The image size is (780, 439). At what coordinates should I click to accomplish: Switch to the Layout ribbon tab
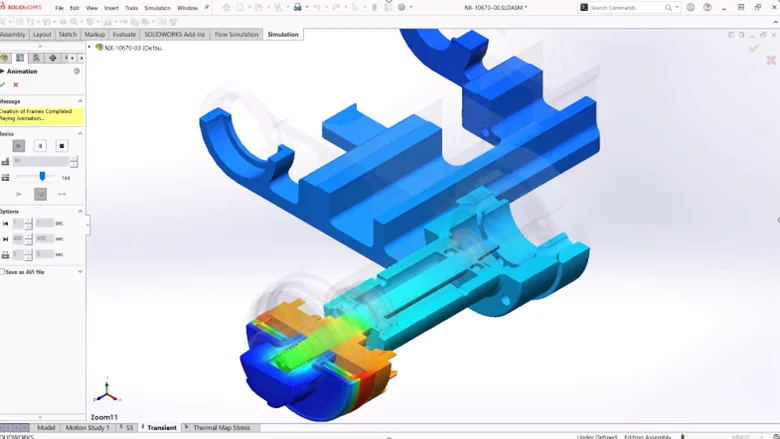coord(42,34)
